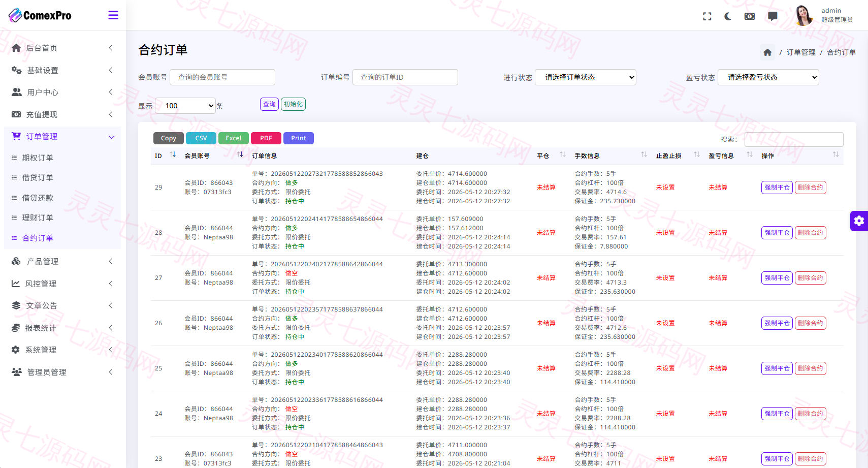Collapse 订单管理 sidebar menu

(x=62, y=136)
